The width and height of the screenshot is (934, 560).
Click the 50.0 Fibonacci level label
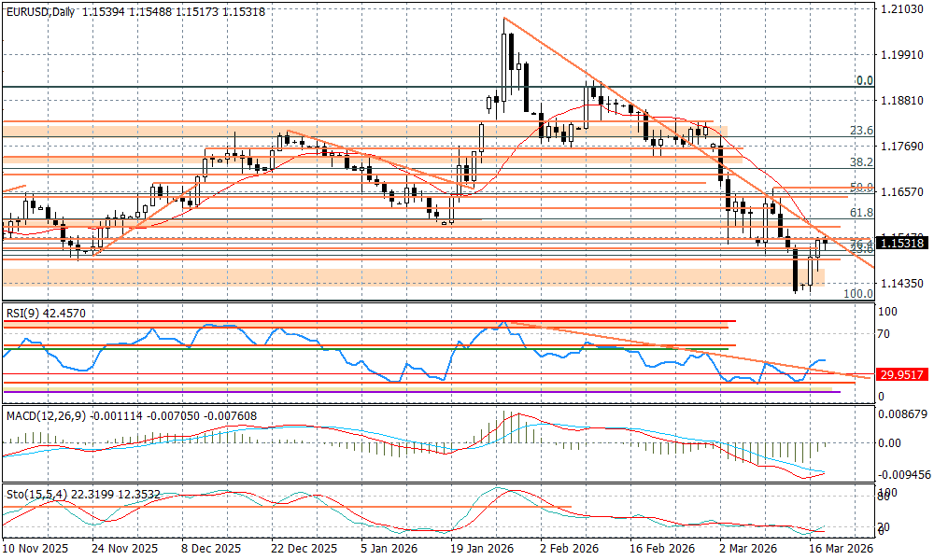point(864,188)
